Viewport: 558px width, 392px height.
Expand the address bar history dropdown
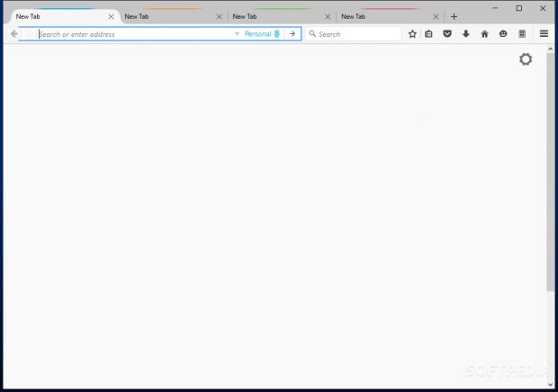coord(237,34)
